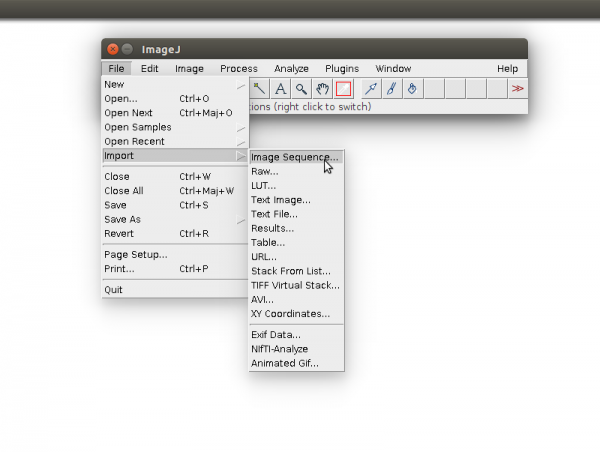Select Animated Gif... import option
The height and width of the screenshot is (452, 600).
click(296, 364)
